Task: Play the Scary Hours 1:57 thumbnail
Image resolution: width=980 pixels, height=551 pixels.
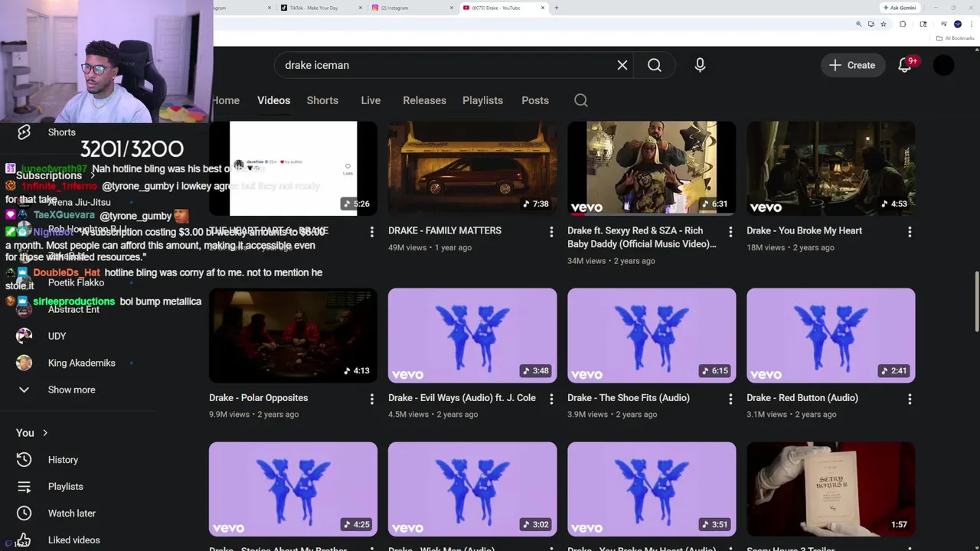Action: (x=831, y=489)
